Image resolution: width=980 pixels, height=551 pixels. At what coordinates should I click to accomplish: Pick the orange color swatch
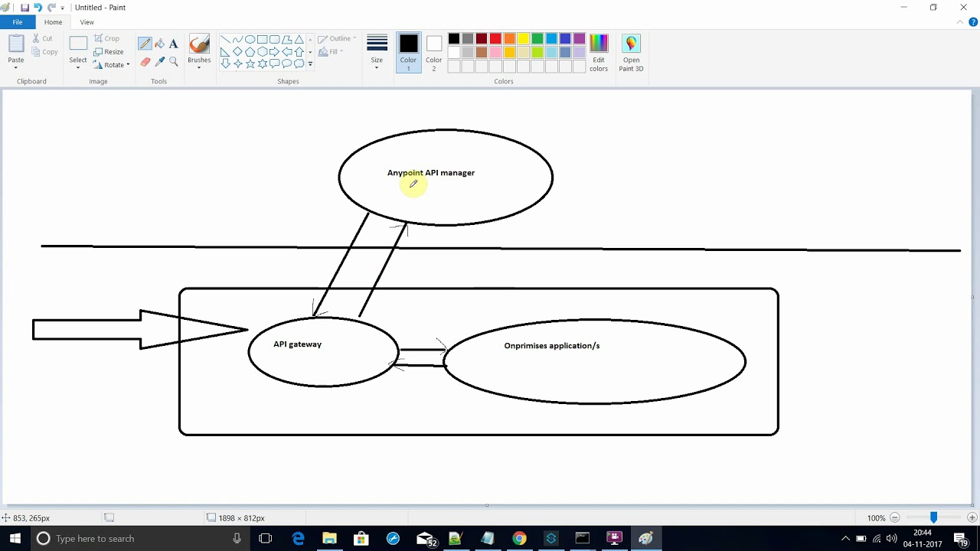pos(510,39)
